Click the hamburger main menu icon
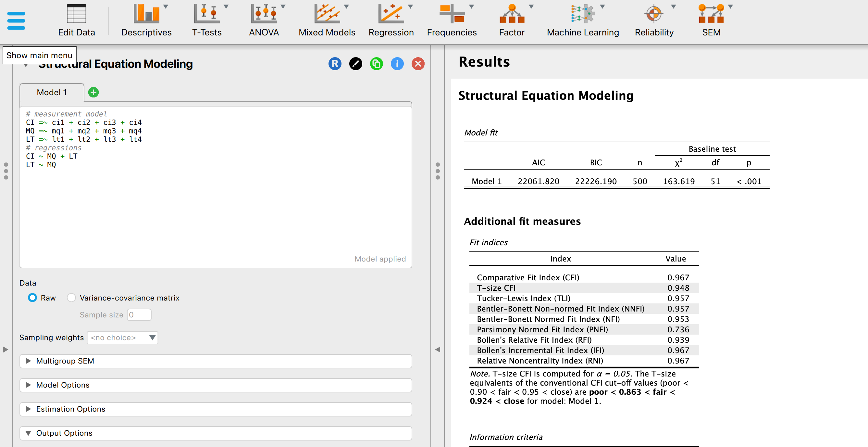 pos(16,20)
